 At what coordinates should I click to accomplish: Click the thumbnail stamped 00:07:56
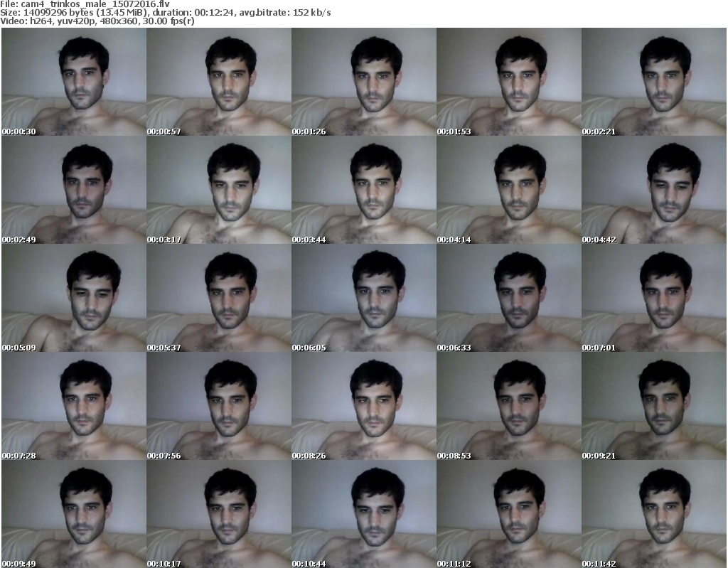219,407
